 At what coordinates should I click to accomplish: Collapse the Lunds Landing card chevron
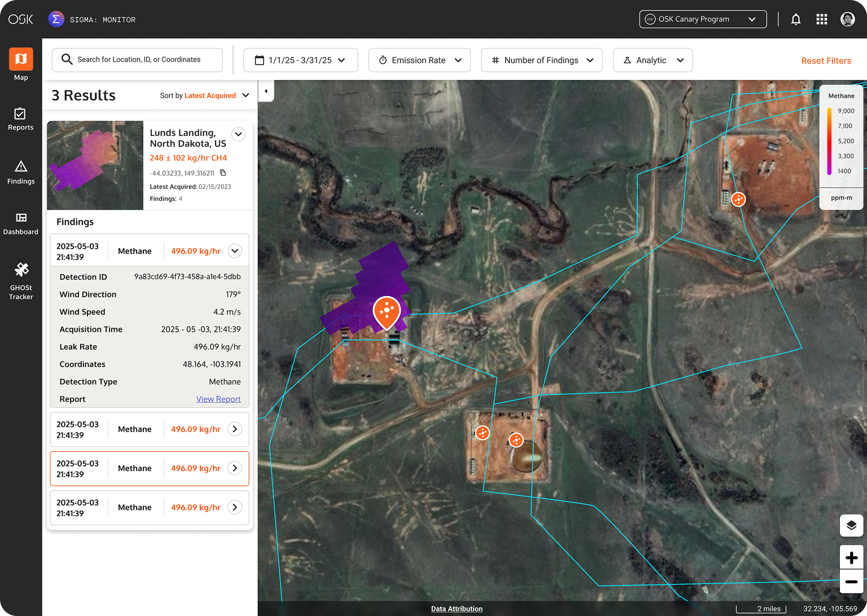238,134
